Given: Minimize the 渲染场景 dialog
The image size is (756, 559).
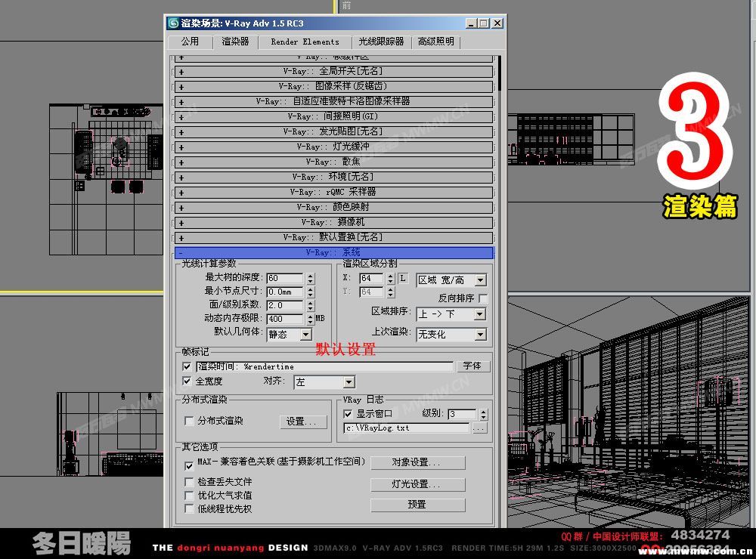Looking at the screenshot, I should (x=471, y=23).
